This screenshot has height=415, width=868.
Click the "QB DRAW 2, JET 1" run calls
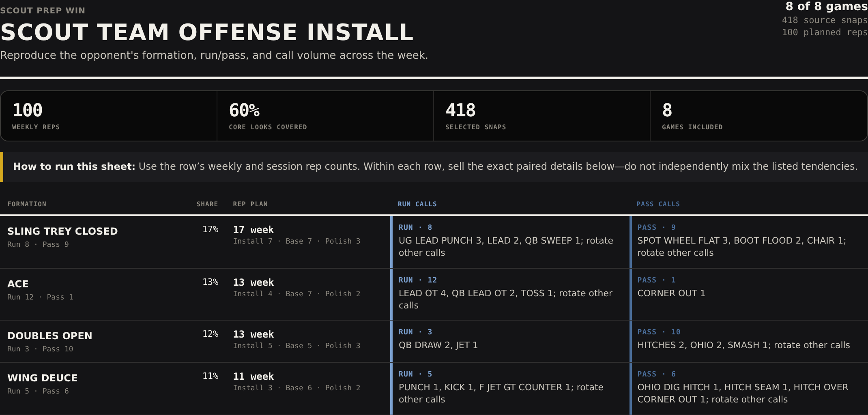point(438,345)
